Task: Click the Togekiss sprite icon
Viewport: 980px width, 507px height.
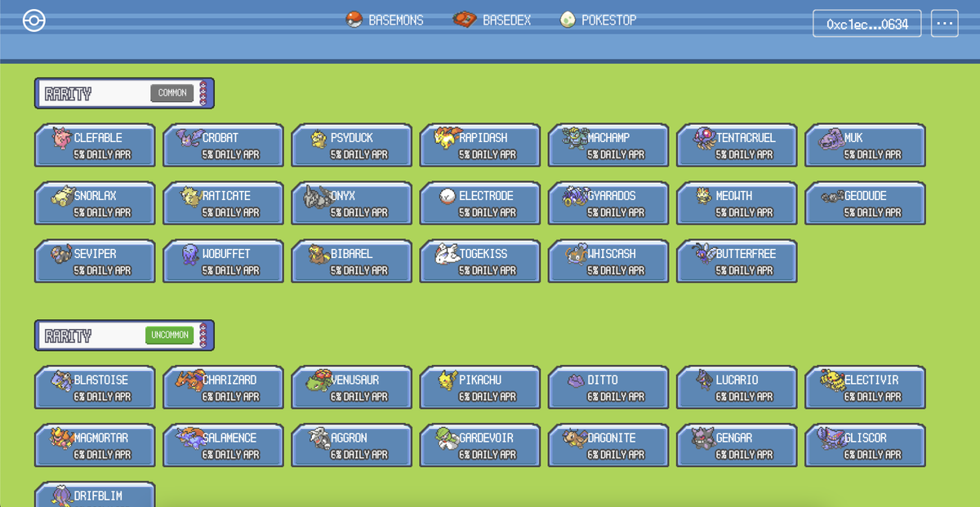Action: click(447, 254)
